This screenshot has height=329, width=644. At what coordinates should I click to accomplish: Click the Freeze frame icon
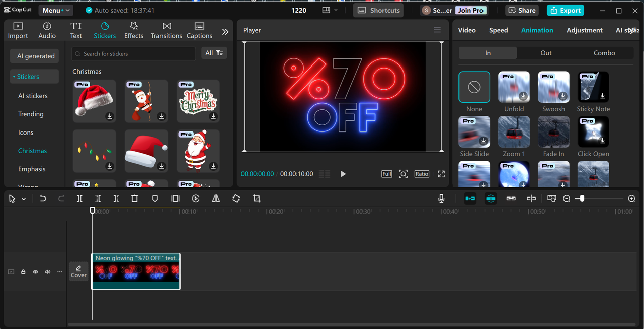pos(175,199)
